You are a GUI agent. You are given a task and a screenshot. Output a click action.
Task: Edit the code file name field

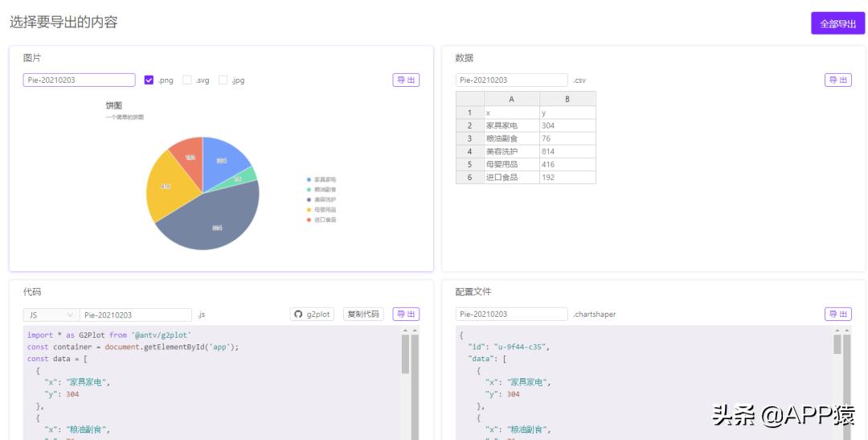tap(136, 315)
